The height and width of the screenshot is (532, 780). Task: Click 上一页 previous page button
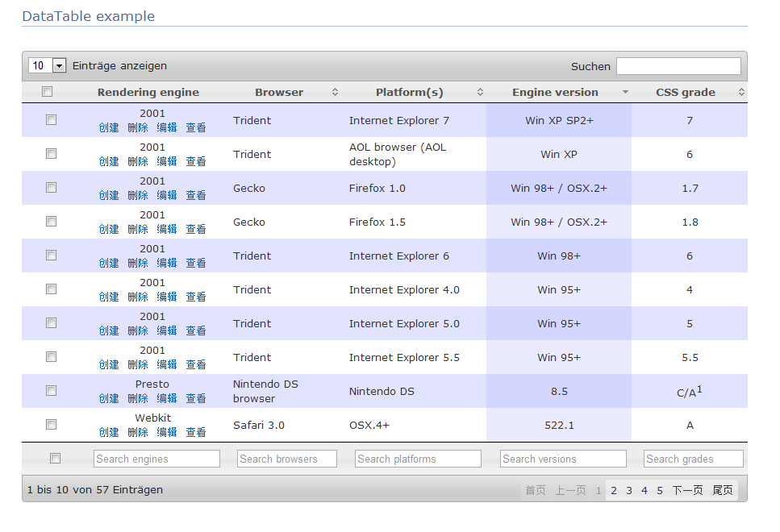[570, 490]
